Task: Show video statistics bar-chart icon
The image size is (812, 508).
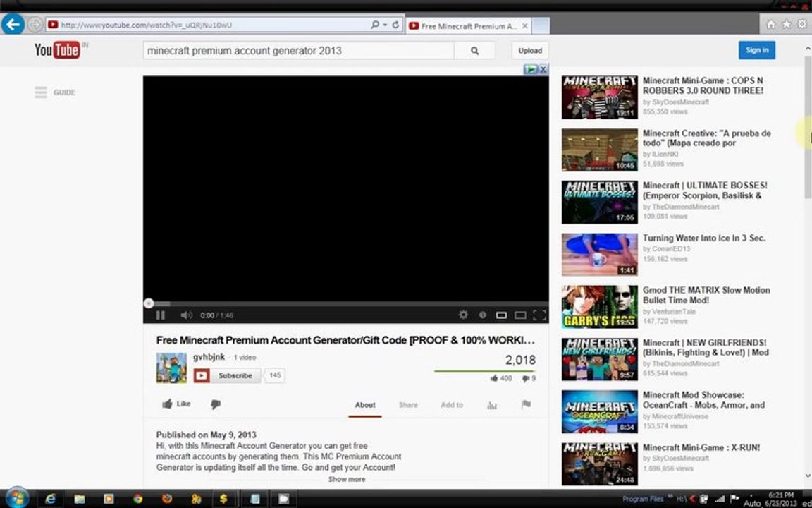Action: (x=491, y=406)
